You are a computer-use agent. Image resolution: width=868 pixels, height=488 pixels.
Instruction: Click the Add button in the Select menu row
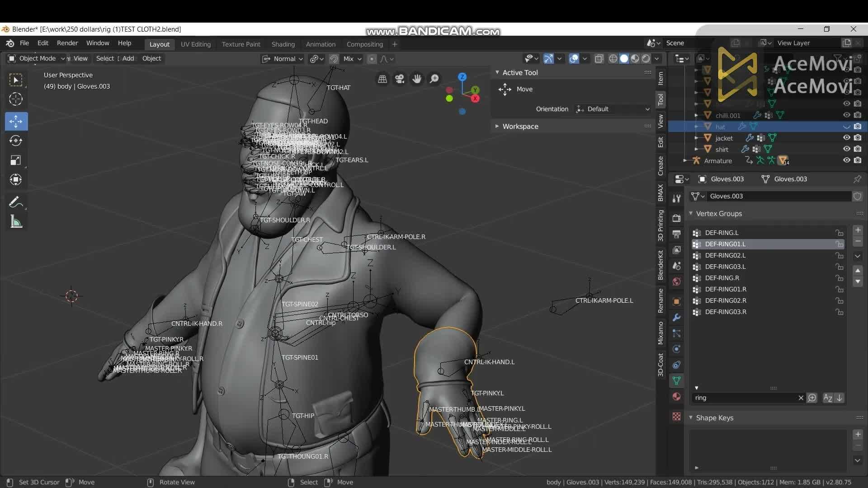(128, 58)
